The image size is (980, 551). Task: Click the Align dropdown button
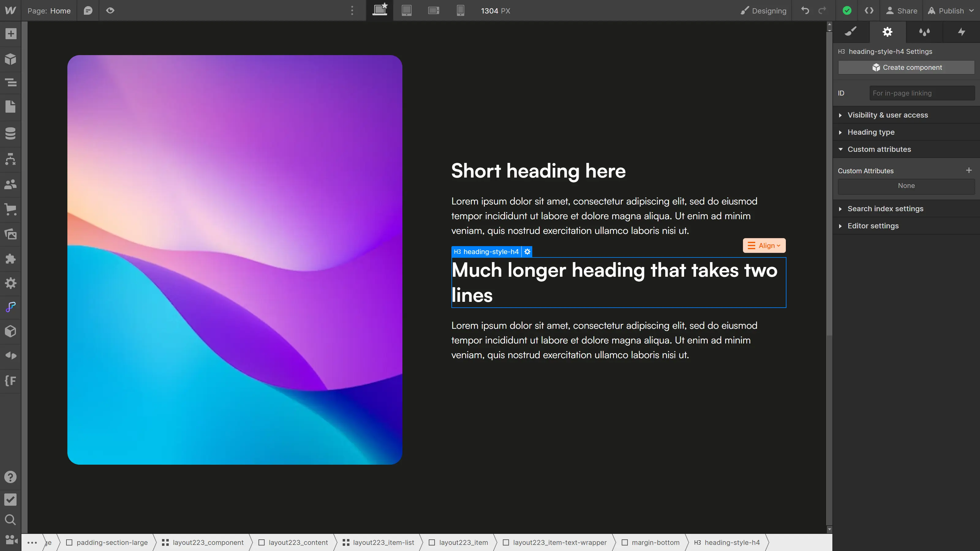[764, 246]
